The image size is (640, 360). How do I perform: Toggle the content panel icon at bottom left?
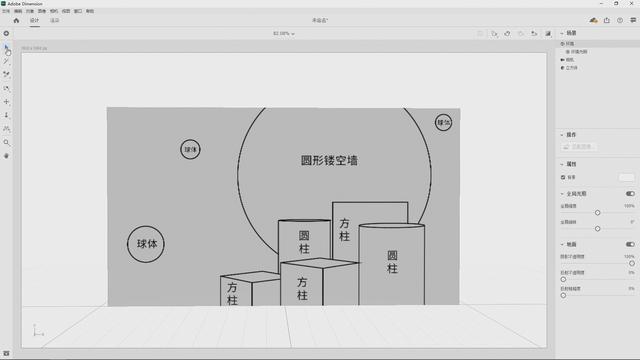[6, 353]
